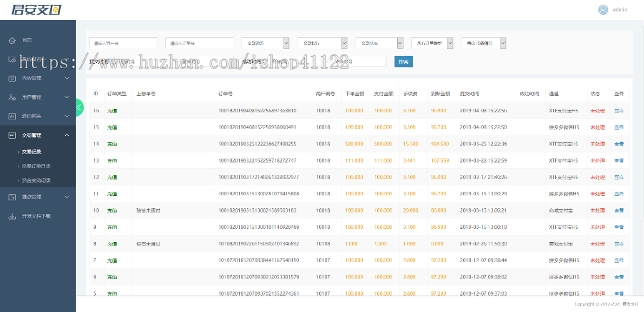Open the 全部状态 status filter dropdown

pos(379,43)
